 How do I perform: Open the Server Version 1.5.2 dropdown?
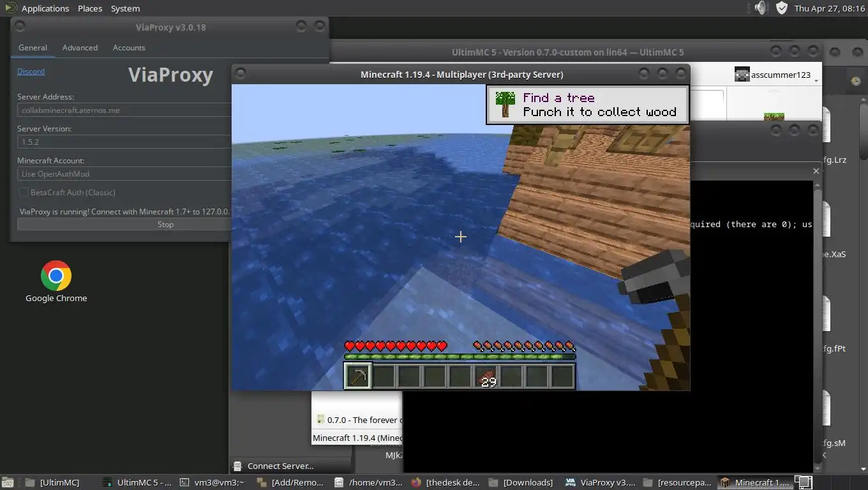(x=124, y=142)
